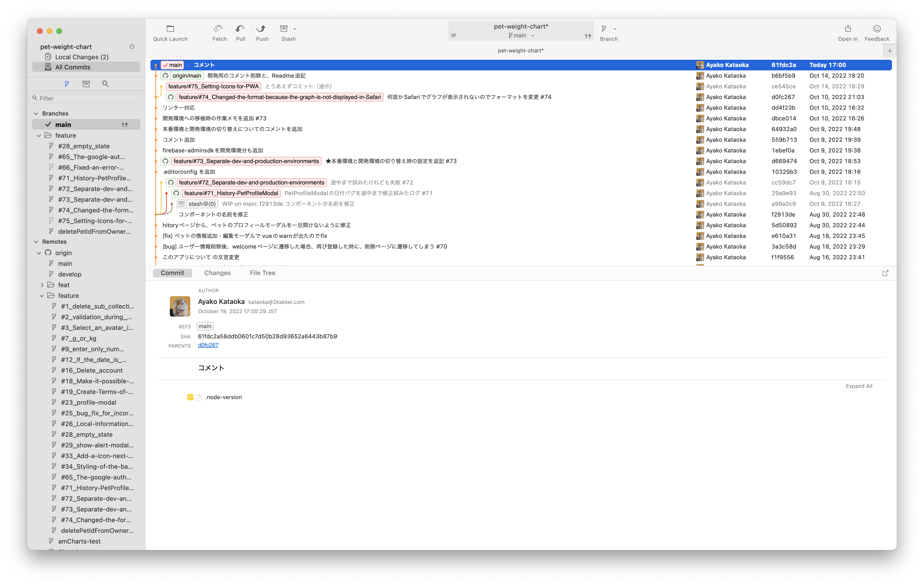
Task: Show stashes sidebar archive icon
Action: coord(86,84)
